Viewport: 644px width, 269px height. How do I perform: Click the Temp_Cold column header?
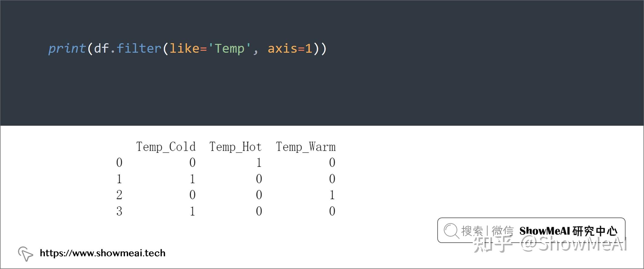[166, 147]
